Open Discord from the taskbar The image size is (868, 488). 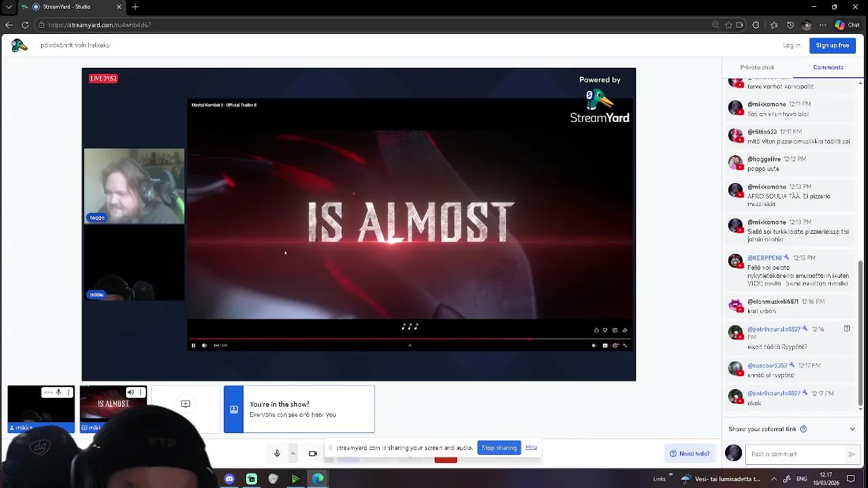[229, 479]
